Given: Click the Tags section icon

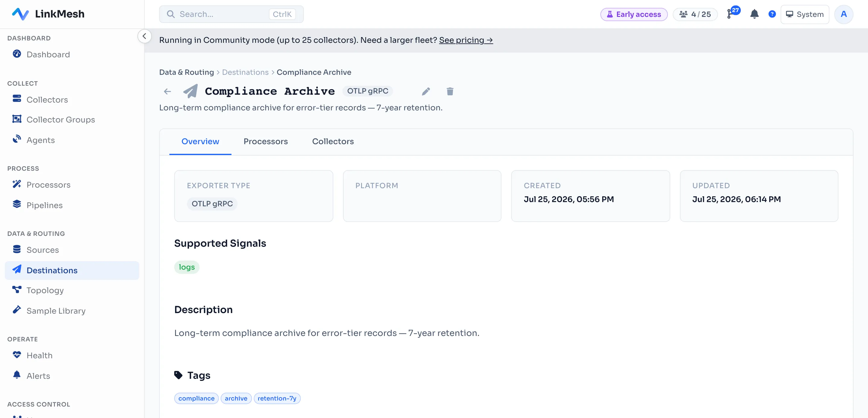Looking at the screenshot, I should [x=178, y=375].
